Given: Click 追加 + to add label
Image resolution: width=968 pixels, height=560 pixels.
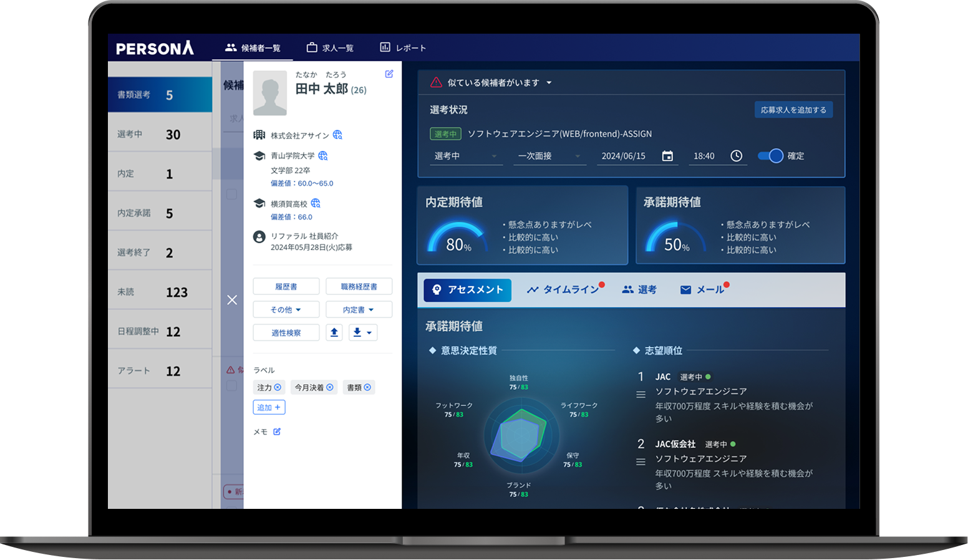Looking at the screenshot, I should tap(269, 407).
